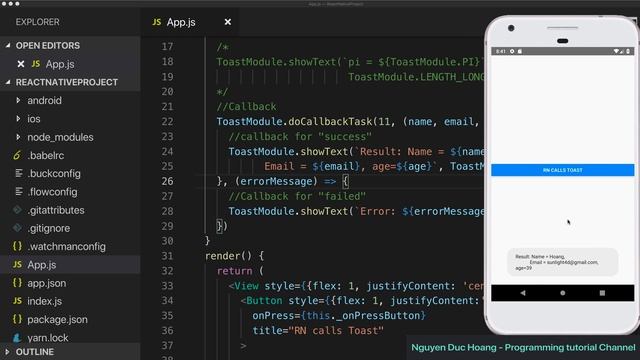Click the //Callback comment on line 21

pos(247,107)
